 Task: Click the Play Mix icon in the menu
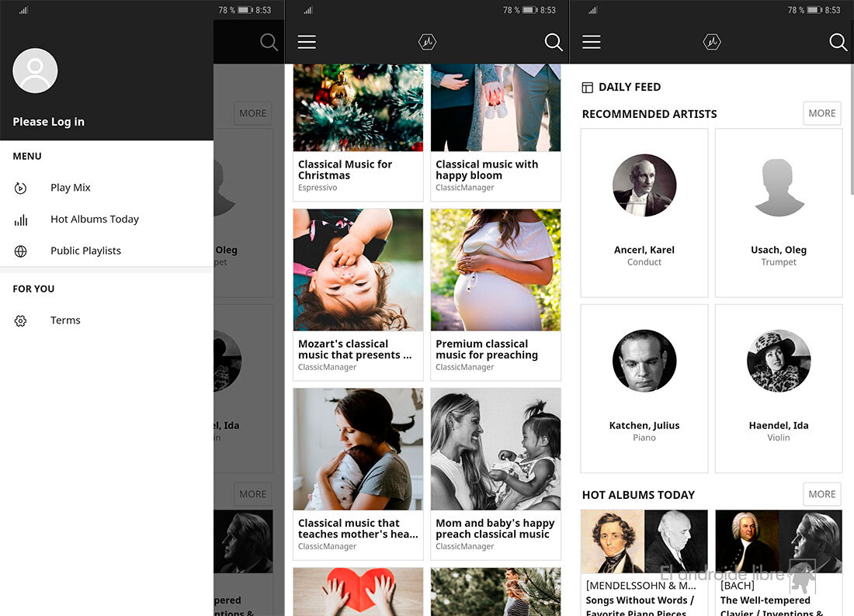21,188
